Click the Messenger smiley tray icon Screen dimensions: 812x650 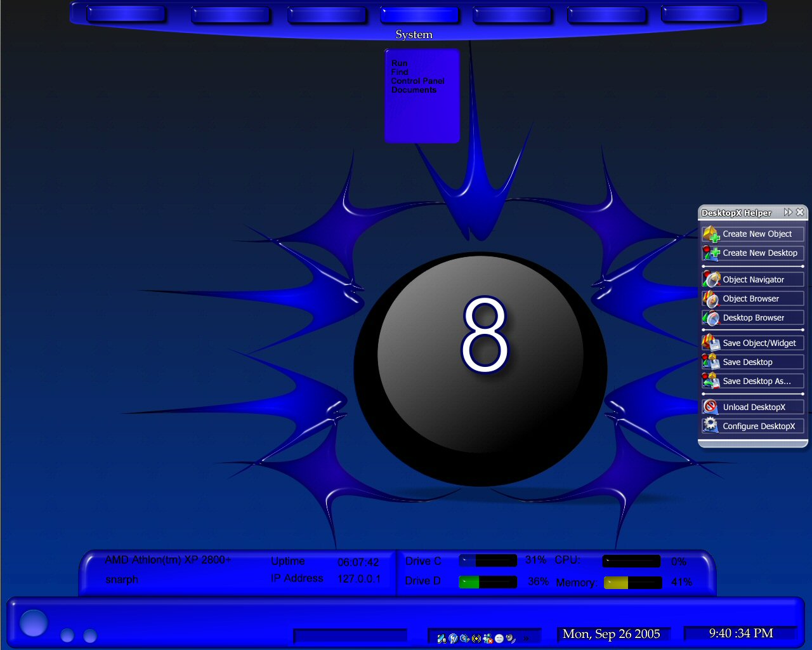[499, 639]
